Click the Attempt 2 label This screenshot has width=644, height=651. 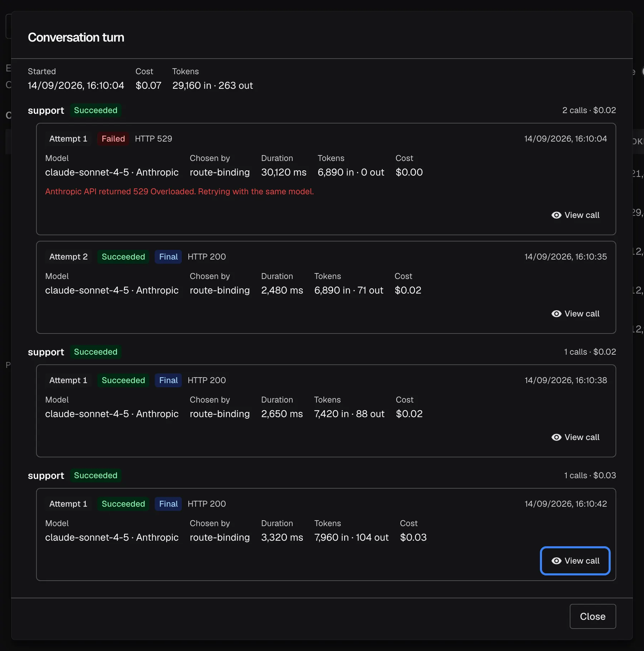coord(68,257)
